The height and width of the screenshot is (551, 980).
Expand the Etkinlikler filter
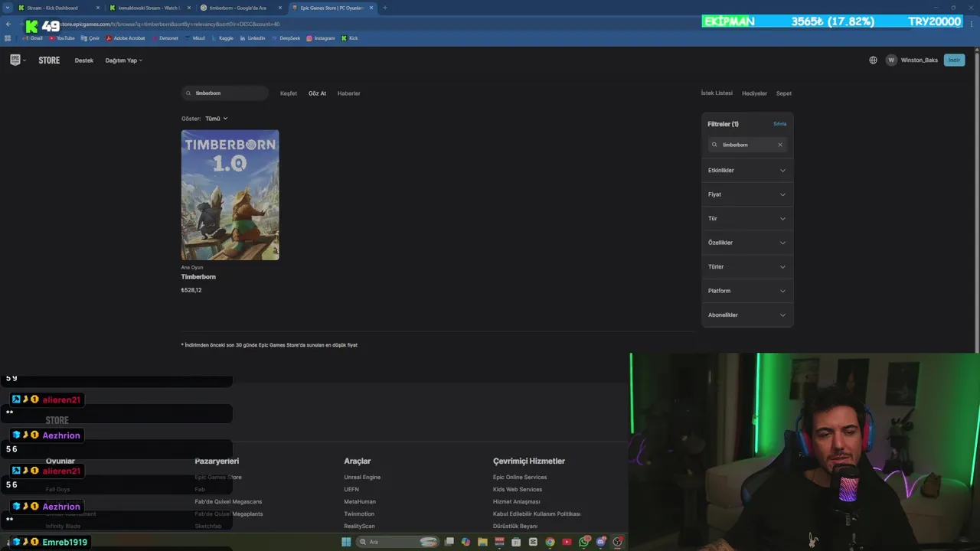pos(747,171)
